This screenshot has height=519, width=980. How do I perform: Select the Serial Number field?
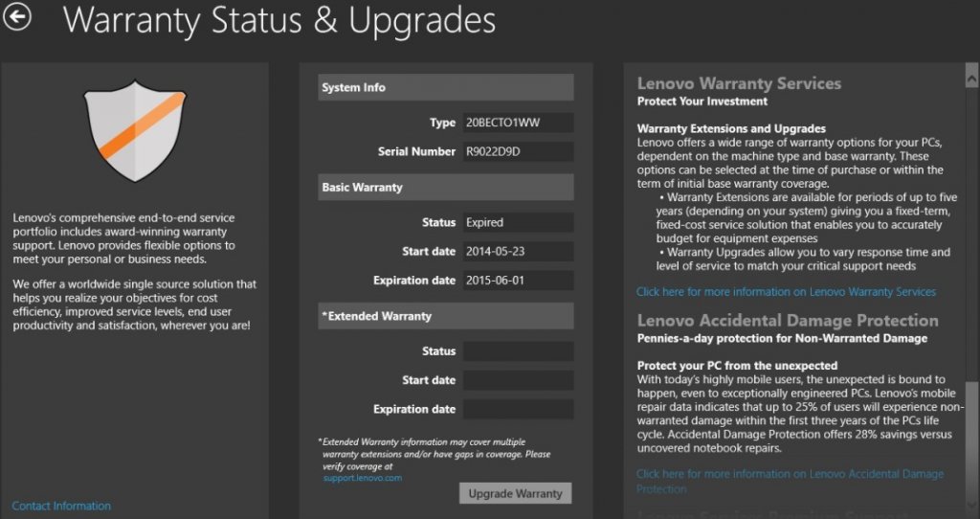pos(518,151)
